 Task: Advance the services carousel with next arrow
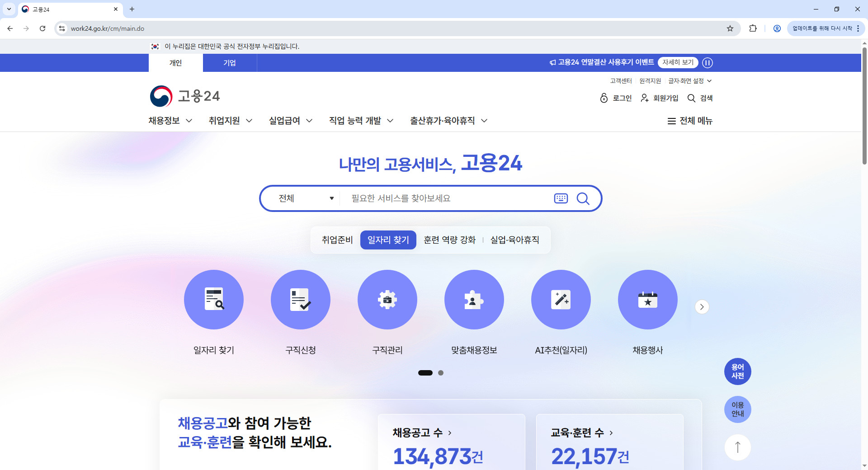(701, 307)
